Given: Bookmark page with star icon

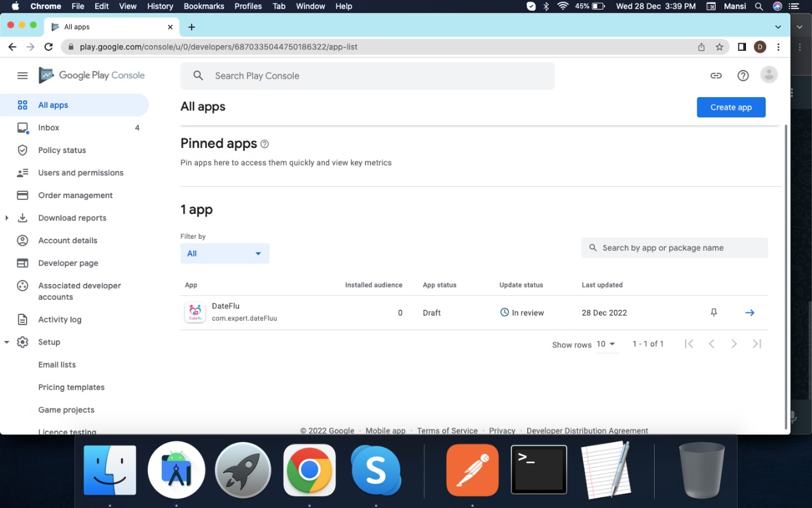Looking at the screenshot, I should click(x=719, y=47).
